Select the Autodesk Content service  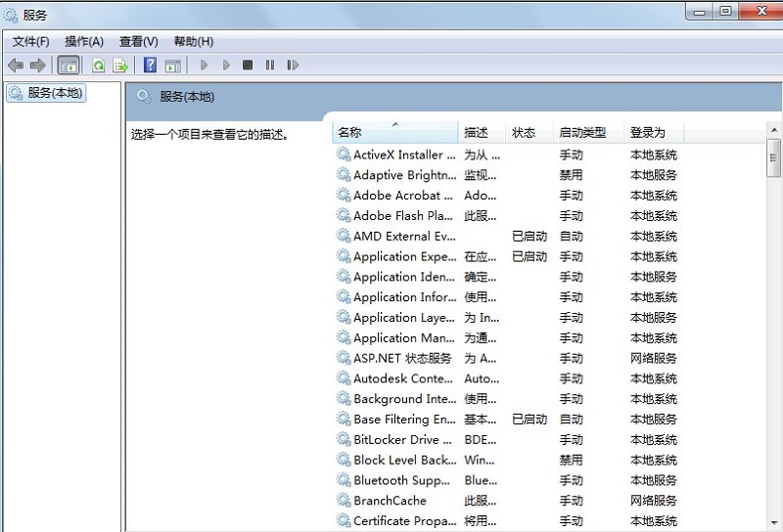507,378
